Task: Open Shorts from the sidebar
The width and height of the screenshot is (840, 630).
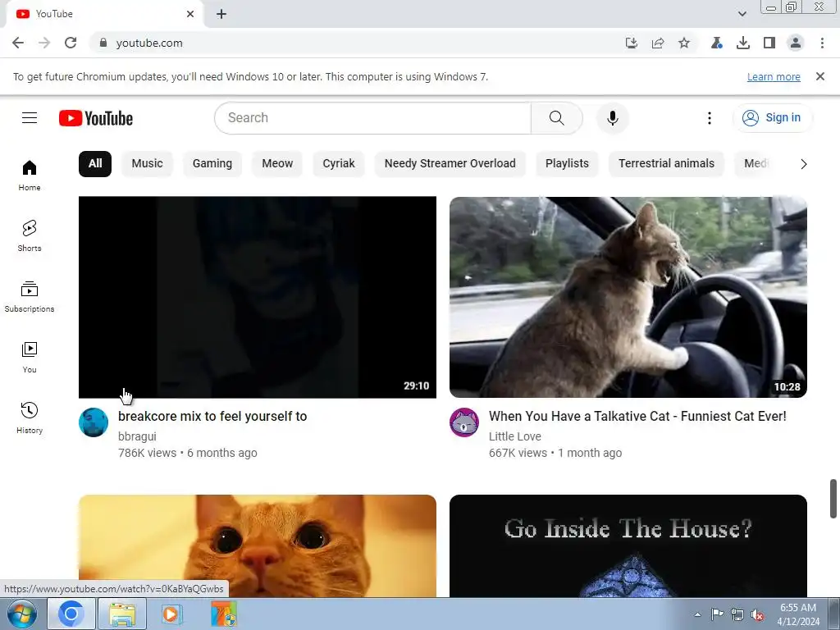Action: coord(30,236)
